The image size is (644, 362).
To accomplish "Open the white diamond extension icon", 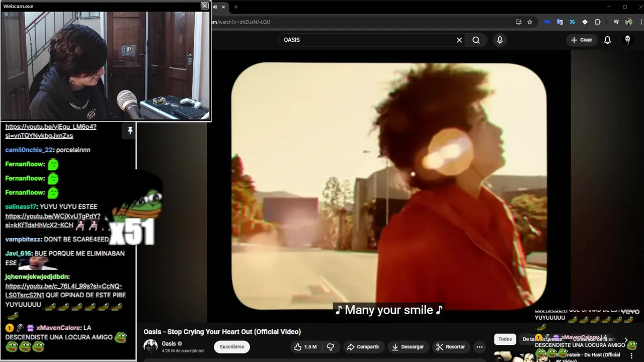I will point(585,22).
